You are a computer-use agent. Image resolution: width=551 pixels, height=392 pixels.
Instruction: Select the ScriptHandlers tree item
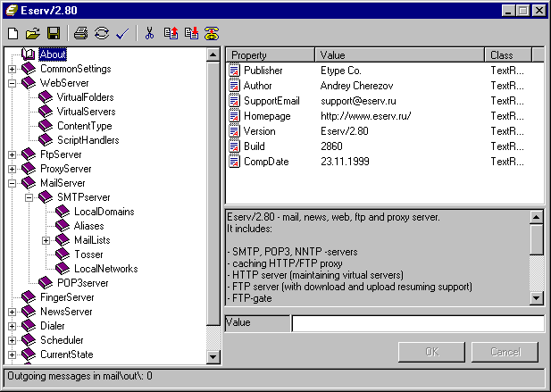(88, 140)
